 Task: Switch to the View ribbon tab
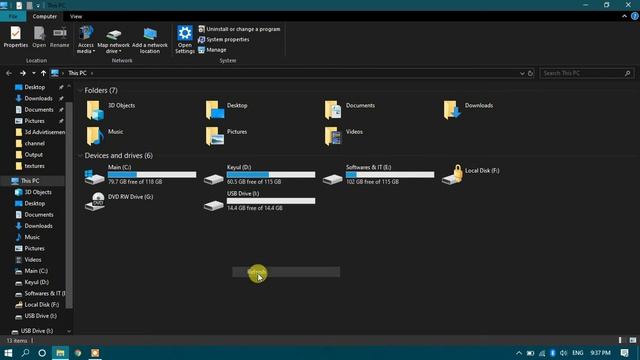pyautogui.click(x=76, y=16)
